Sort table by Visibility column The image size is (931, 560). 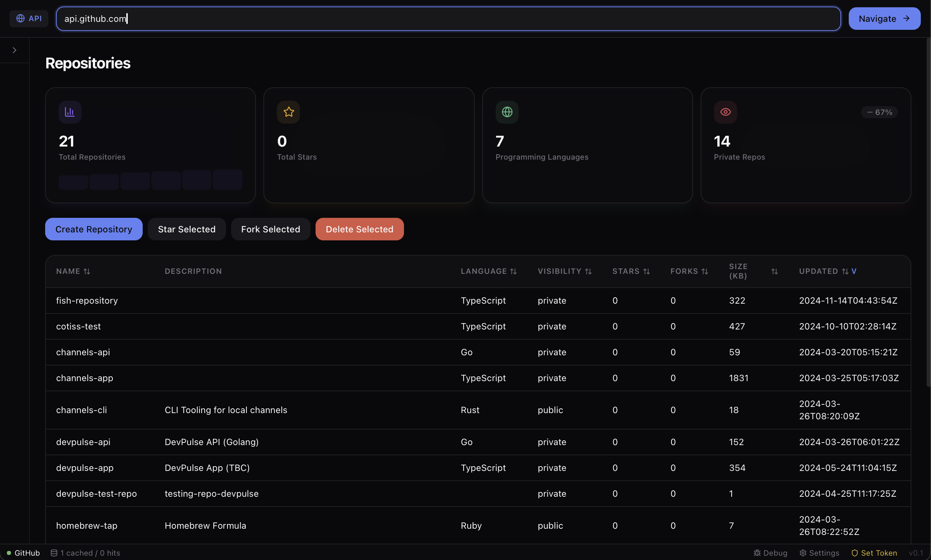[564, 271]
